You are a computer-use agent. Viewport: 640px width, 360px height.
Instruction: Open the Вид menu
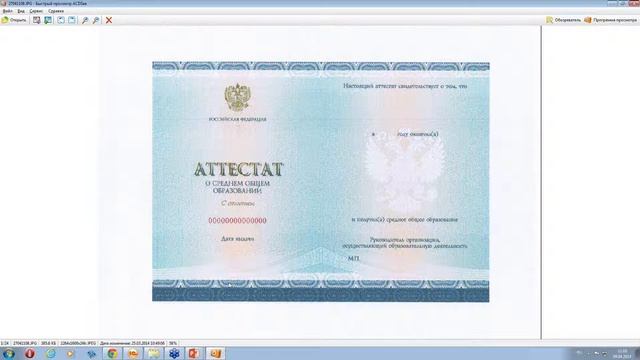(x=21, y=11)
